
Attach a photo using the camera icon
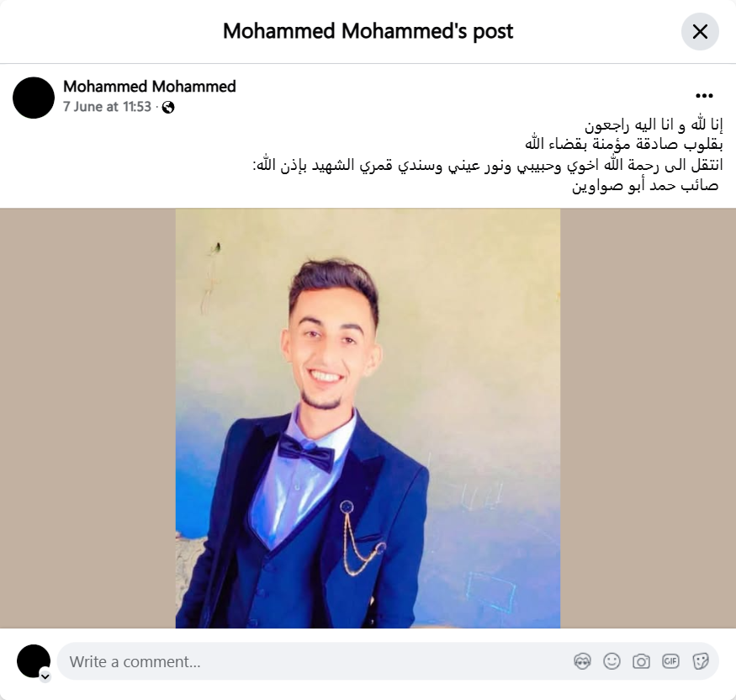tap(641, 661)
